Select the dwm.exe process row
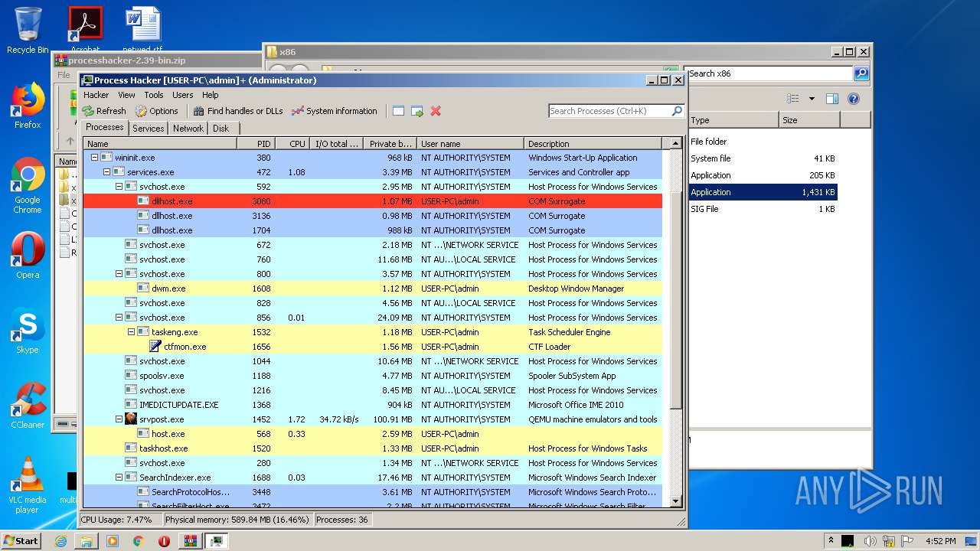 click(373, 289)
